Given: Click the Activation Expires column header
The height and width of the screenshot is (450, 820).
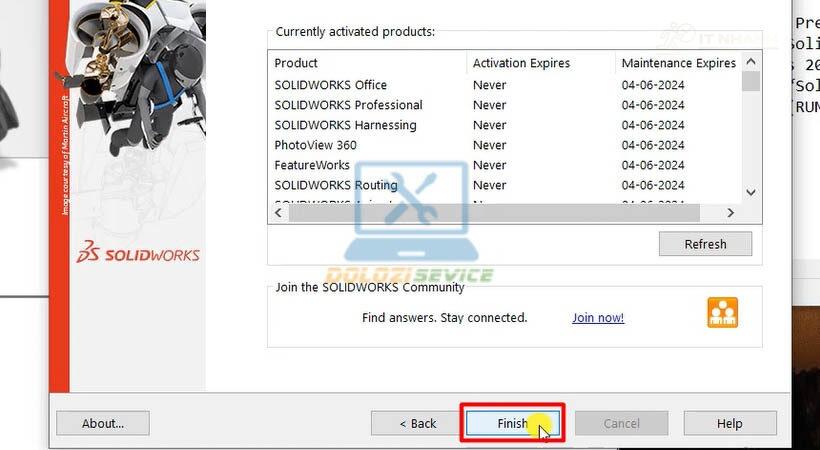Looking at the screenshot, I should point(521,63).
